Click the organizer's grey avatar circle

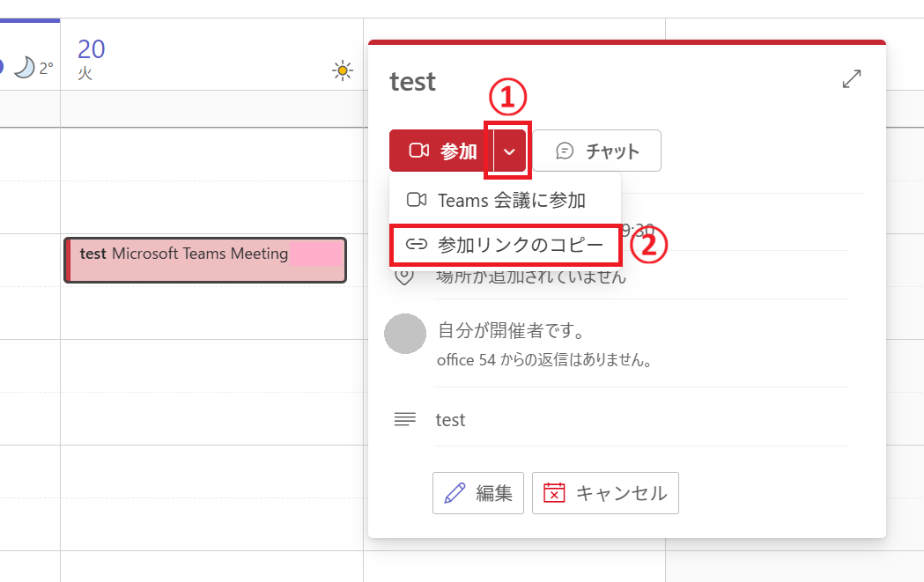pos(406,335)
